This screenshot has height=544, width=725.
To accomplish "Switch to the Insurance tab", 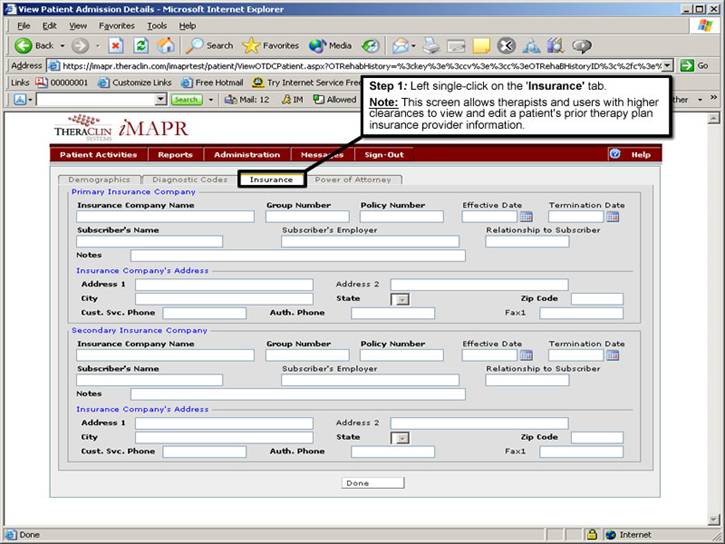I will (271, 179).
